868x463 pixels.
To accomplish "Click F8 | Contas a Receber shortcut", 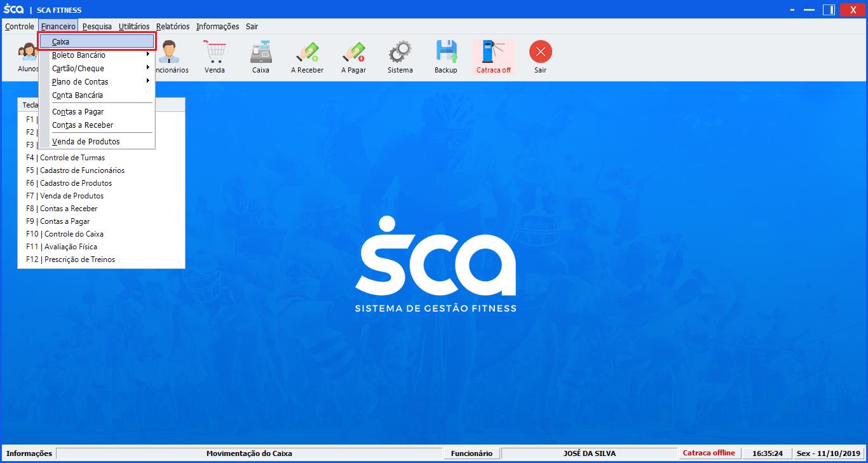I will pyautogui.click(x=62, y=209).
